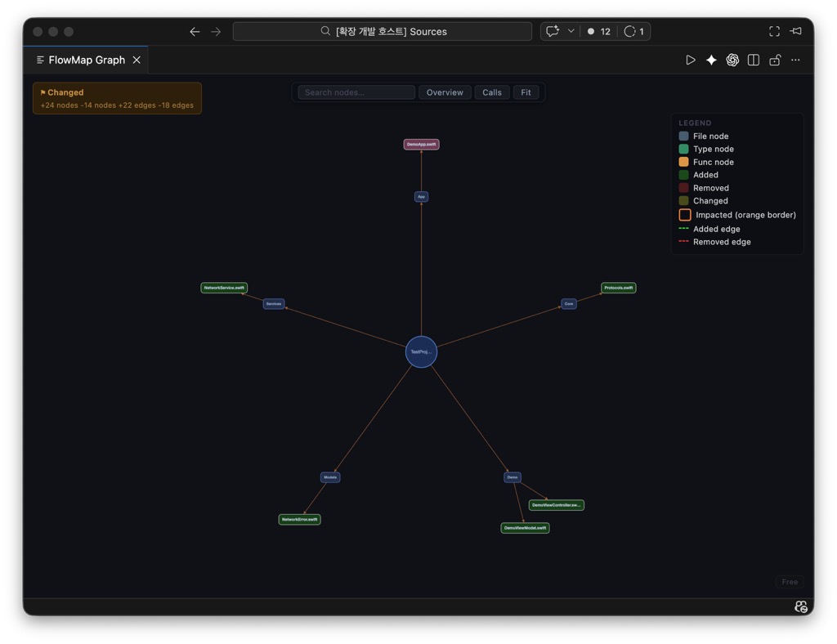This screenshot has height=644, width=837.
Task: Click the Changed legend swatch
Action: [x=683, y=200]
